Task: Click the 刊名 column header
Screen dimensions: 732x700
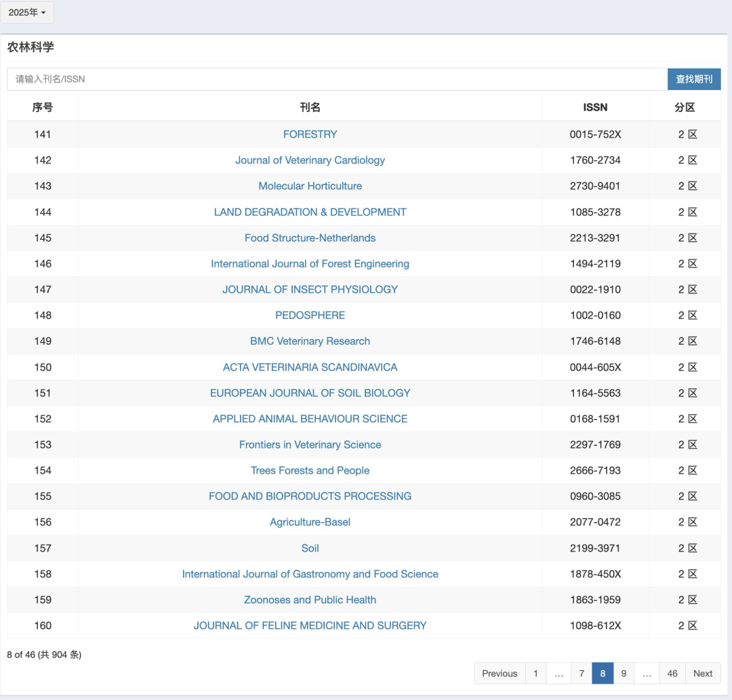Action: (310, 107)
